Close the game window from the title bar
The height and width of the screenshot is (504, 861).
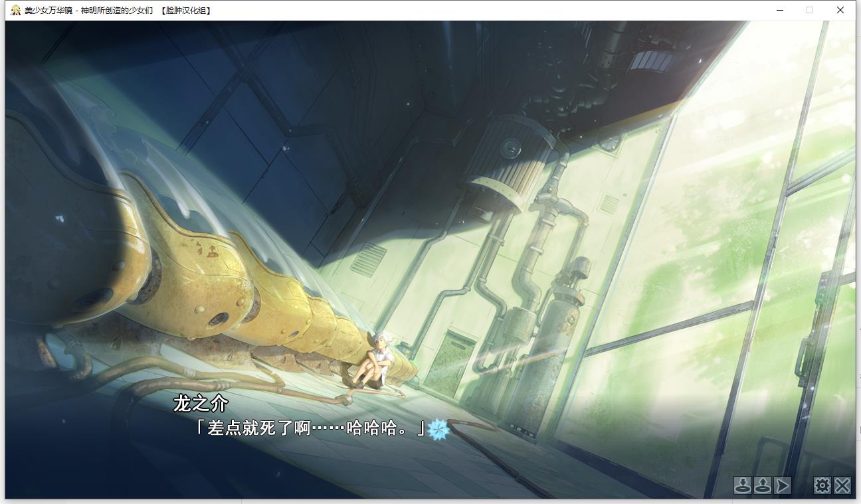(x=840, y=10)
